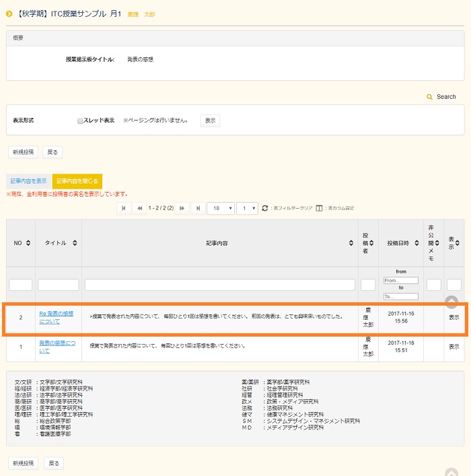Enable the スレッド表示 checkbox
Image resolution: width=471 pixels, height=476 pixels.
80,121
